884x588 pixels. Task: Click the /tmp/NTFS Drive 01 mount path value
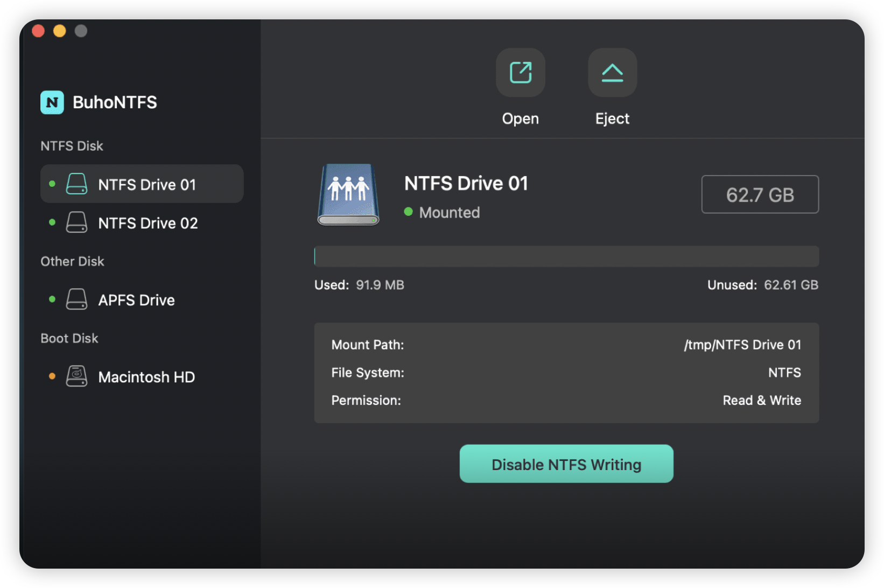742,345
